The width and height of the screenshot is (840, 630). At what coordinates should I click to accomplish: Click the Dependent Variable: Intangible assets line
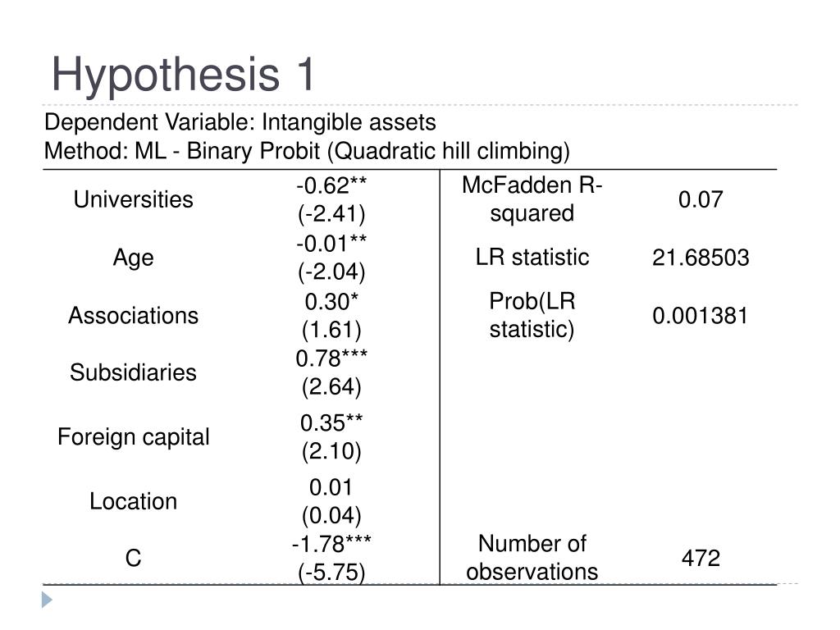(240, 122)
